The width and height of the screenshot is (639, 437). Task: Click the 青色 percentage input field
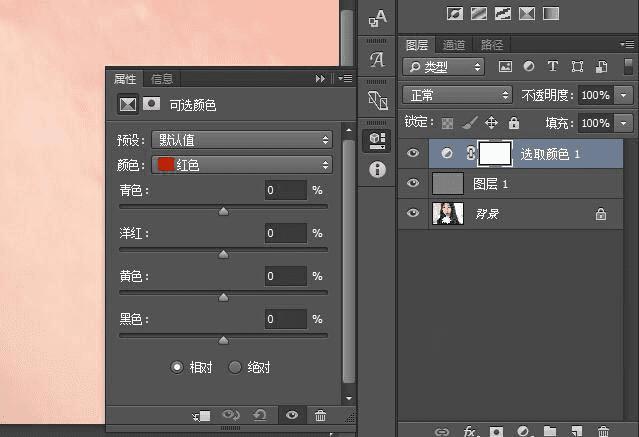click(x=286, y=190)
